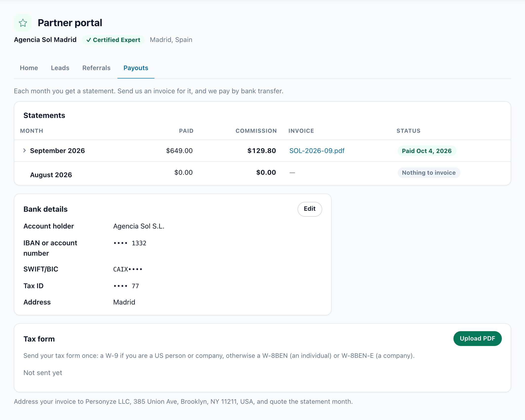Image resolution: width=525 pixels, height=420 pixels.
Task: Click the Agencia Sol Madrid name
Action: [x=45, y=39]
